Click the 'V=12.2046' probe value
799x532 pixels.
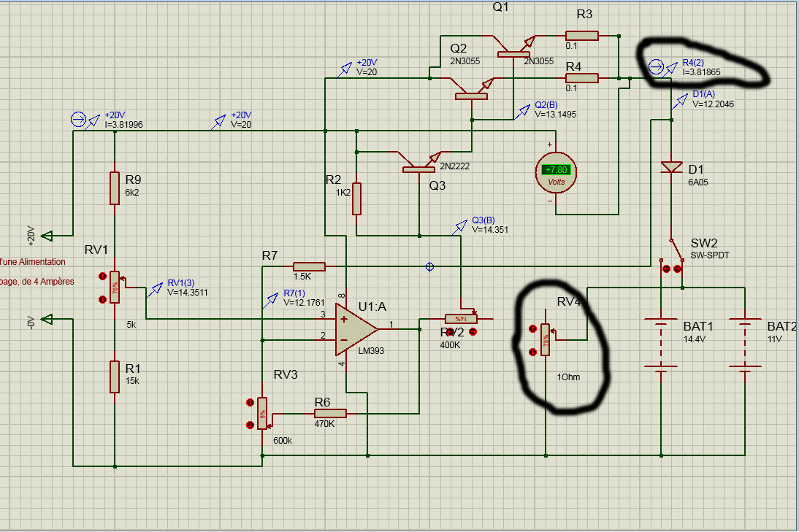point(714,104)
